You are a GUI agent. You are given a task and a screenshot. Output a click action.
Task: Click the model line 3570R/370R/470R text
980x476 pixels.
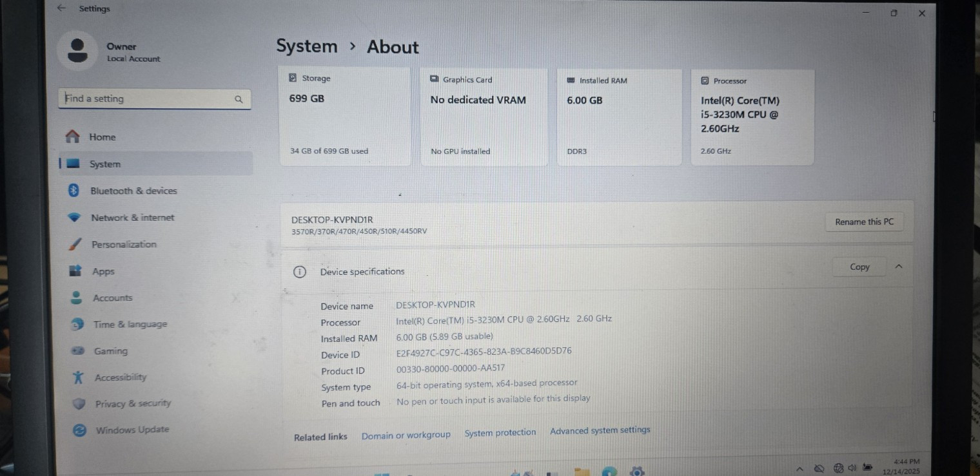click(358, 231)
